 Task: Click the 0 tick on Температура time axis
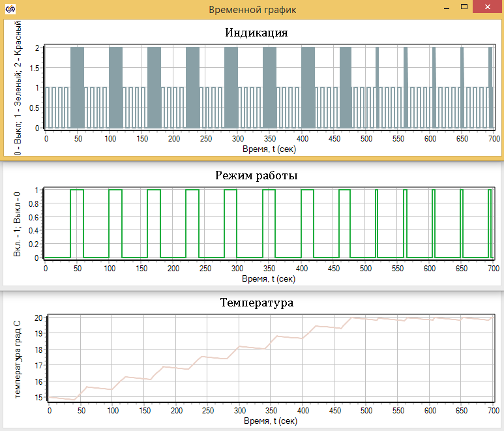50,411
